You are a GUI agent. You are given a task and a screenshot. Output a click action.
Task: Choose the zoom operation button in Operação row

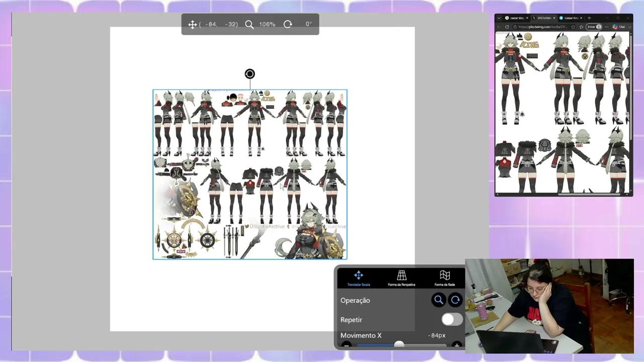(438, 300)
